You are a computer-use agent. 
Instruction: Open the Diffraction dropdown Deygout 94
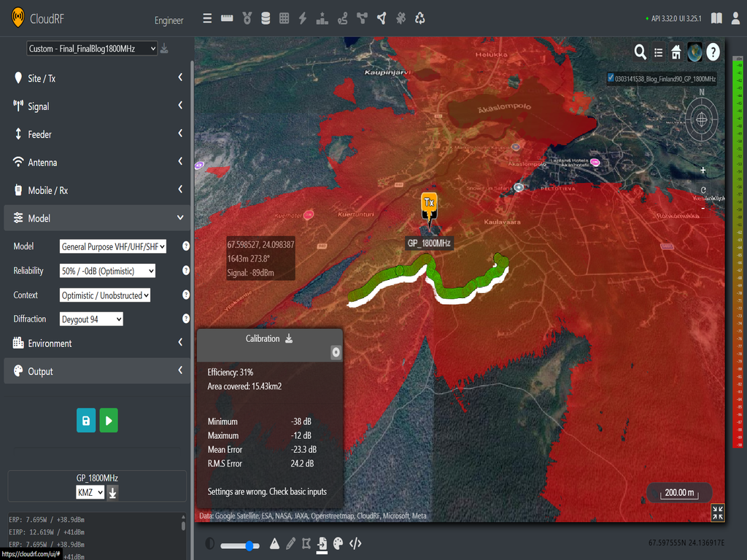point(91,319)
